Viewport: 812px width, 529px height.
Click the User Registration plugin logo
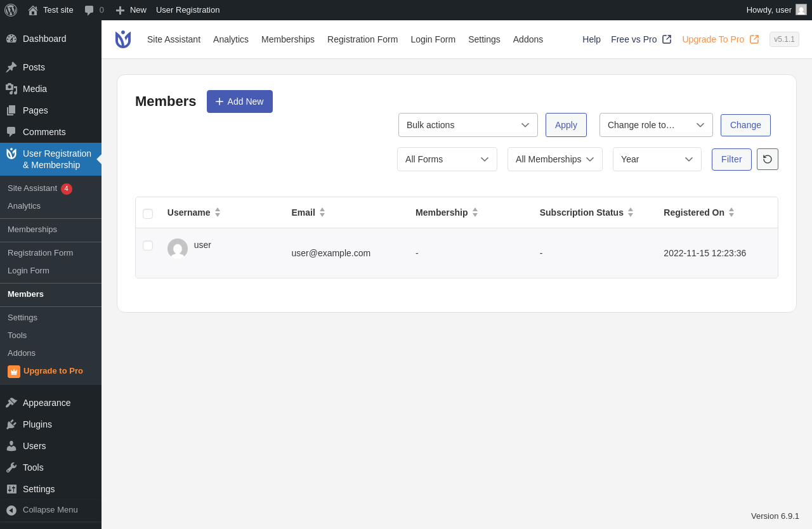(123, 39)
